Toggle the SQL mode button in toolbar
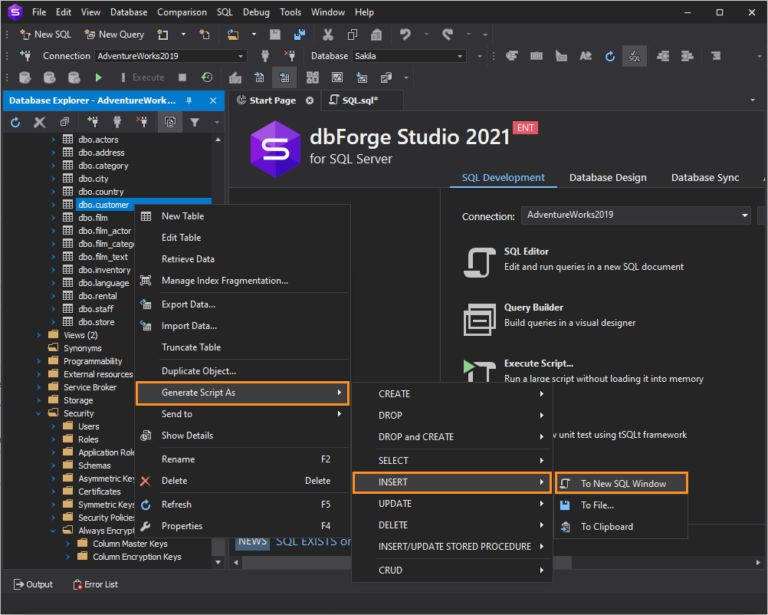Screen dimensions: 768x615 (634, 56)
